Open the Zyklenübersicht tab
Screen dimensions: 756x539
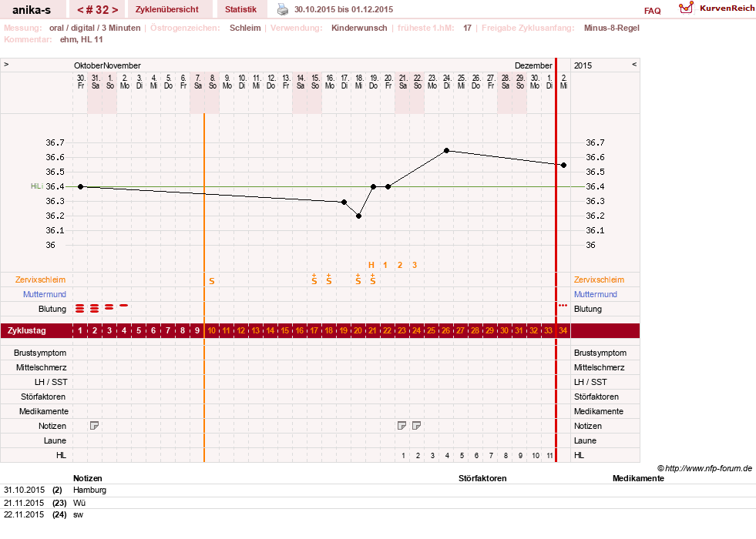pyautogui.click(x=166, y=9)
